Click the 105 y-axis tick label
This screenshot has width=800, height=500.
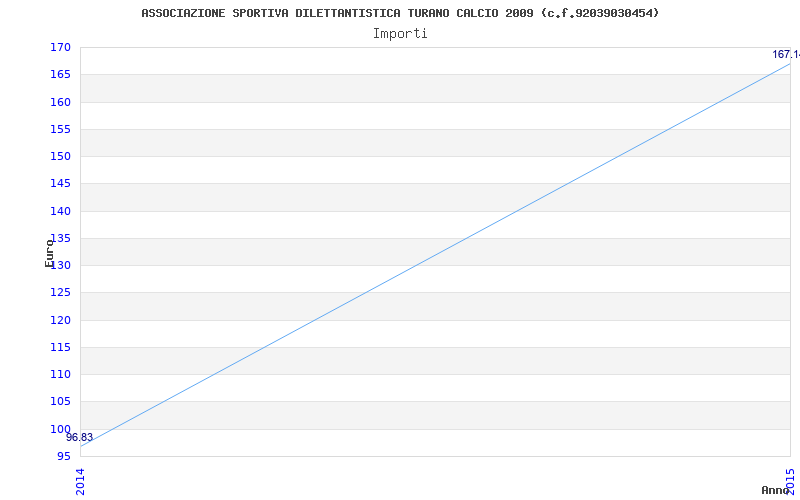[60, 402]
